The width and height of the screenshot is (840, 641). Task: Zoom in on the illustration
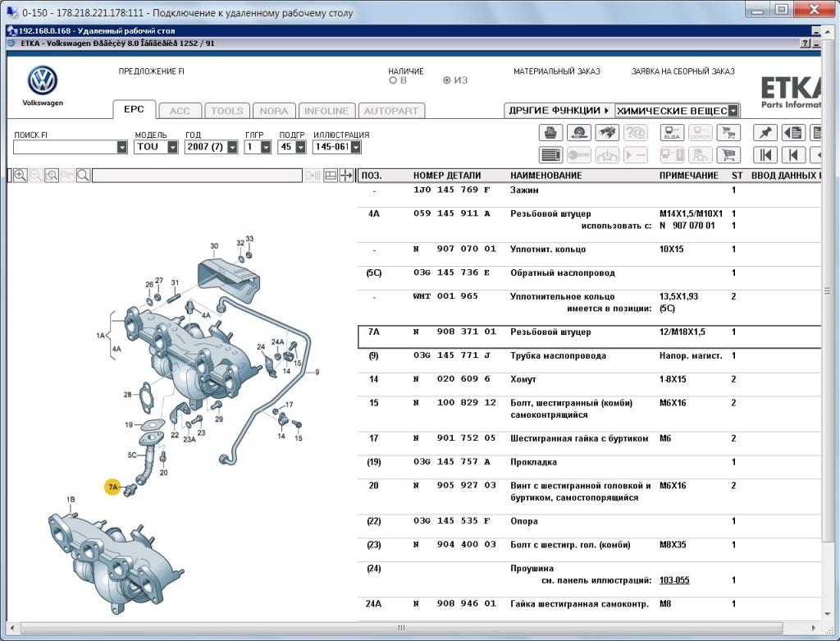tap(21, 176)
